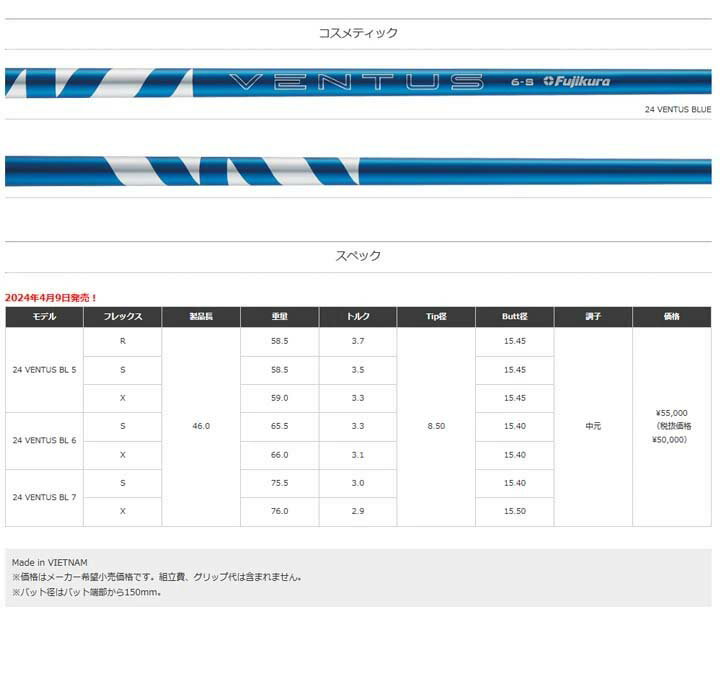Click the コスメティック section heading

(x=358, y=33)
